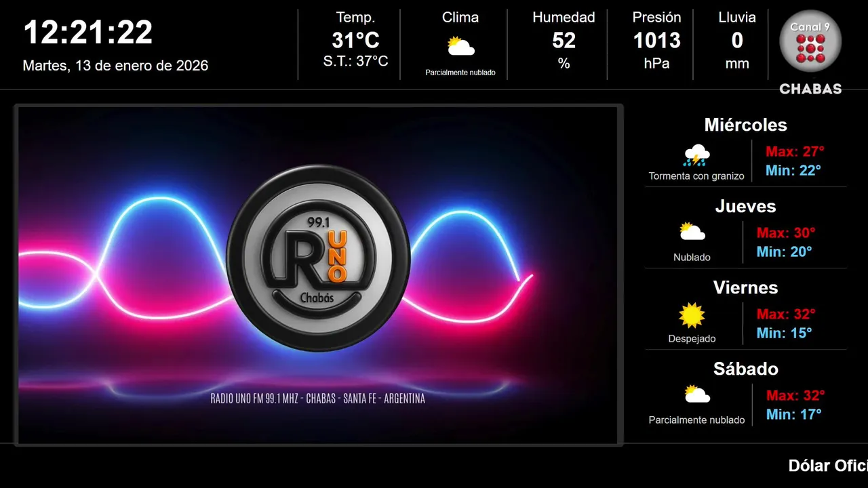The height and width of the screenshot is (488, 868).
Task: Click Sábado partly cloudy weather icon
Action: pyautogui.click(x=696, y=394)
